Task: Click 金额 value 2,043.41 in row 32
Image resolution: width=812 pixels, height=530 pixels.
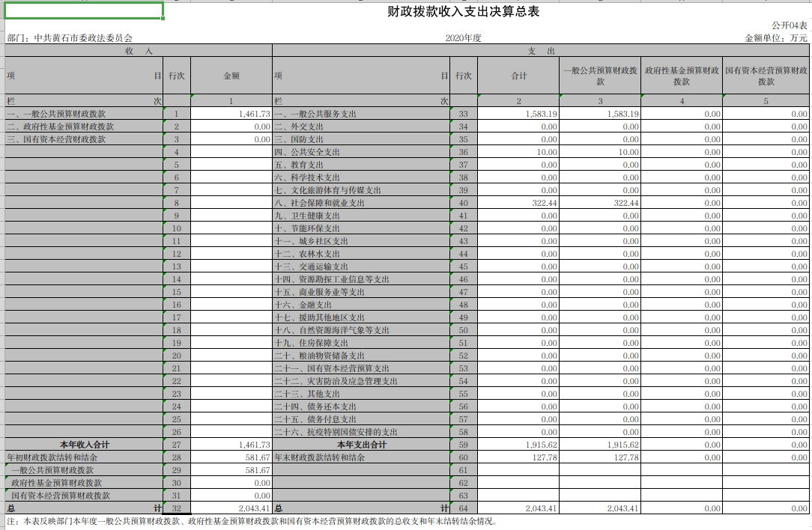Action: pyautogui.click(x=231, y=508)
